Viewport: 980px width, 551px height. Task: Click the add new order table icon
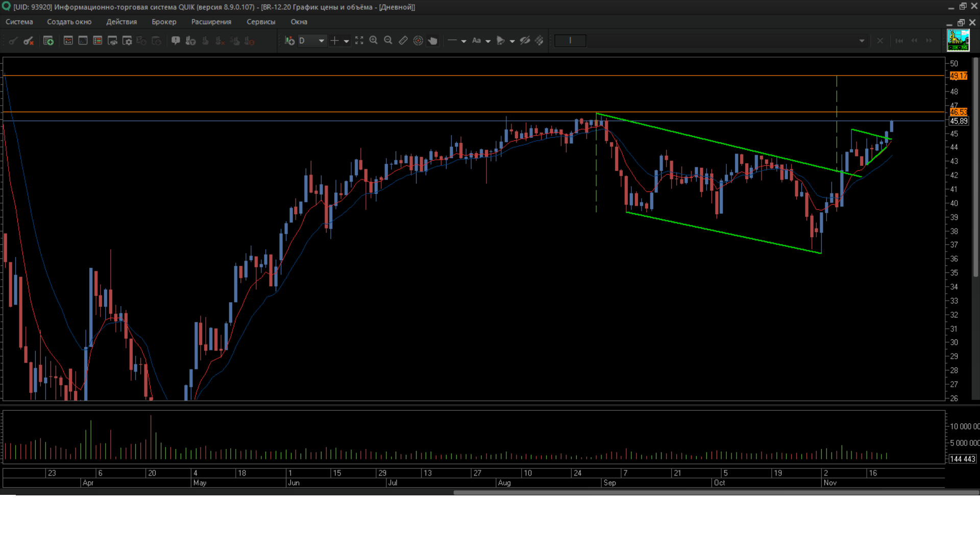pyautogui.click(x=48, y=41)
